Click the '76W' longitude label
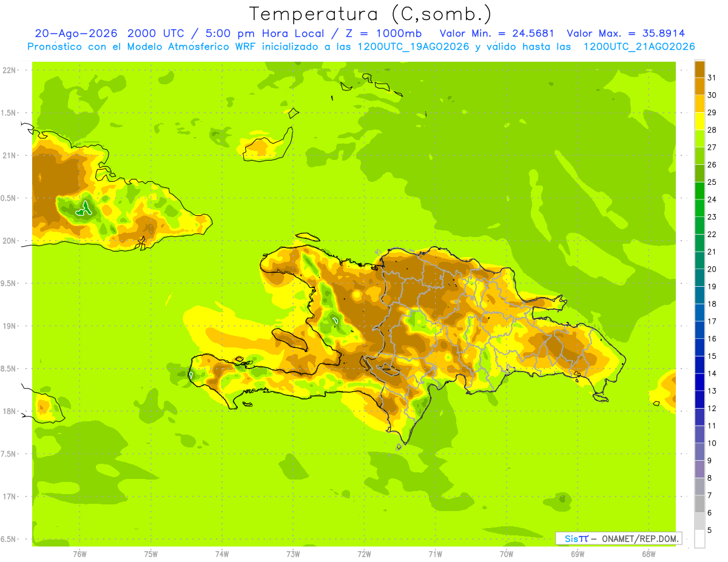Screen dimensions: 728x562 (x=79, y=554)
